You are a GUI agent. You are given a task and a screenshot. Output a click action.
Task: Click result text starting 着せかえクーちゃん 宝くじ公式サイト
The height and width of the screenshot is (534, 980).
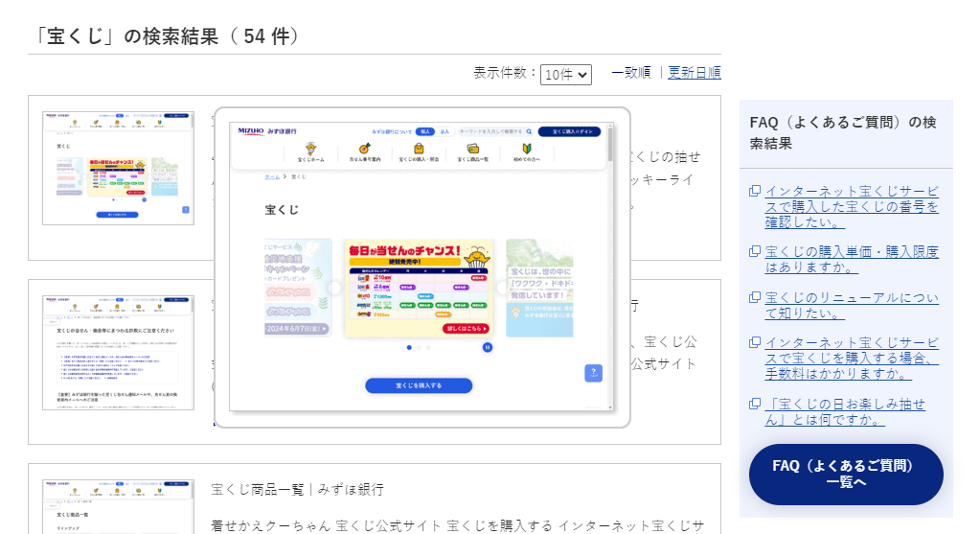(x=457, y=525)
